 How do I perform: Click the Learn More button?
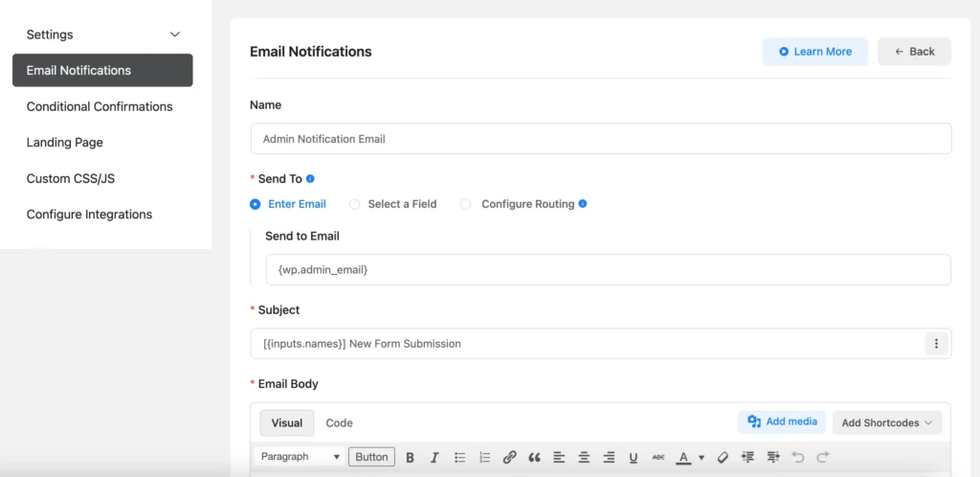(x=815, y=52)
